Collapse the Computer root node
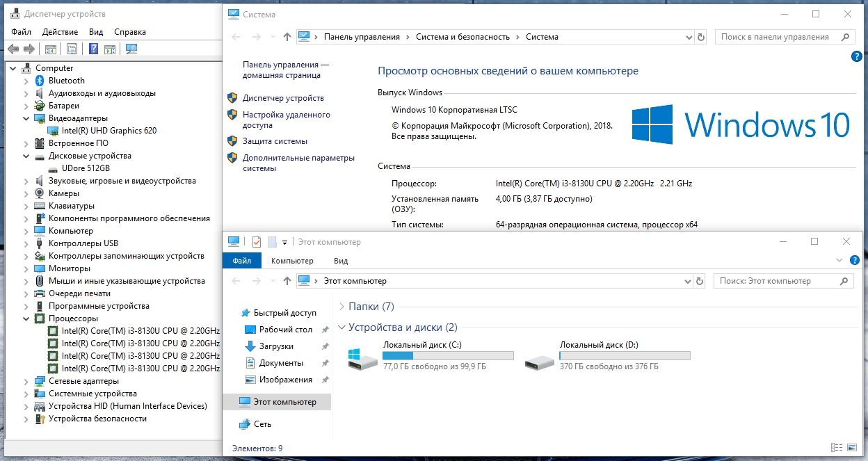This screenshot has height=461, width=868. coord(13,68)
